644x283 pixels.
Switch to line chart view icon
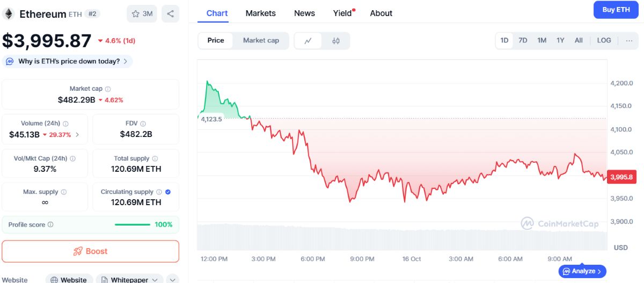click(308, 41)
